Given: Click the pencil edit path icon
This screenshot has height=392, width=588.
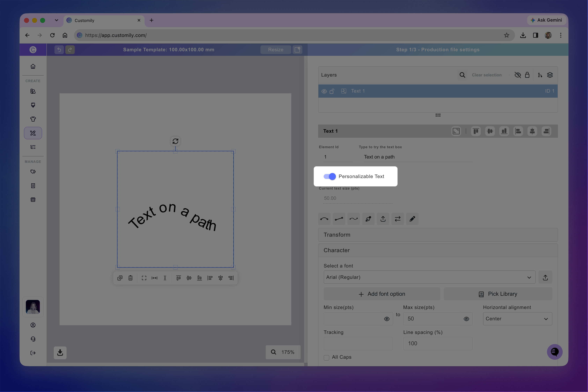Looking at the screenshot, I should (412, 219).
